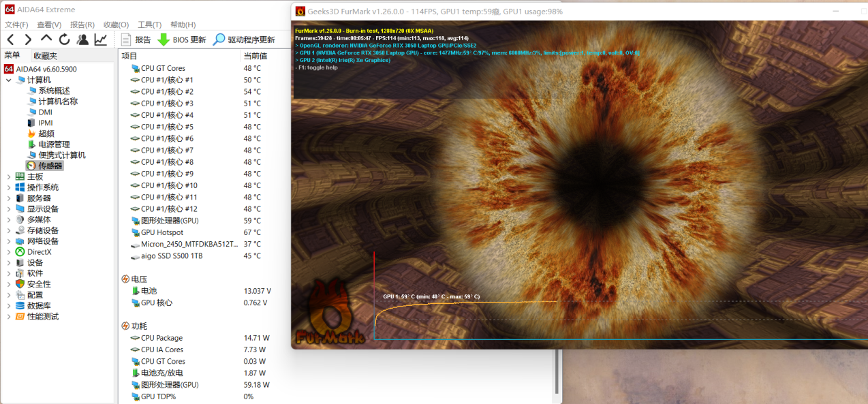Expand the 显示设备 tree node
This screenshot has height=404, width=868.
pyautogui.click(x=9, y=209)
